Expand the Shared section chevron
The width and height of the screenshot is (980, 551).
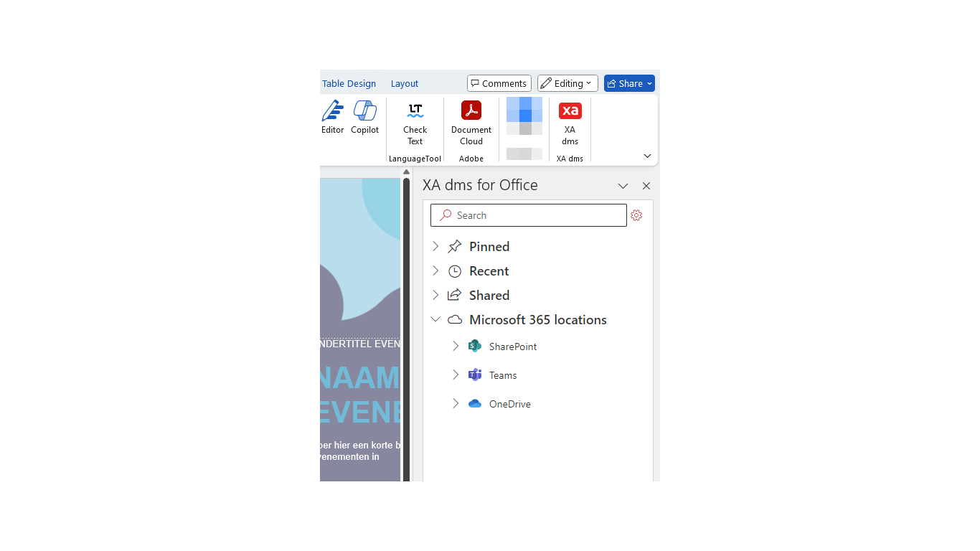pyautogui.click(x=435, y=296)
